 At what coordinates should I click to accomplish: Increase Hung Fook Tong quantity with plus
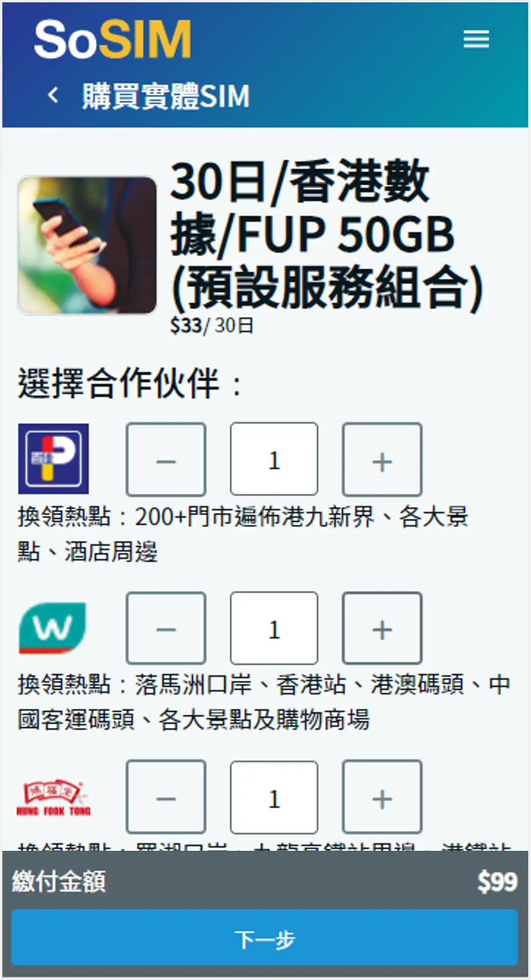pos(382,797)
